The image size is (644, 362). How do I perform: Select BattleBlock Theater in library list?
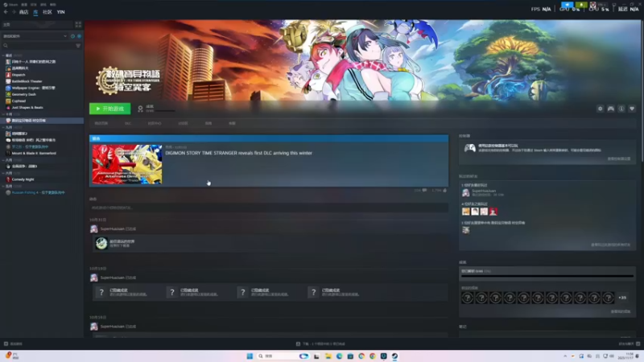[27, 81]
